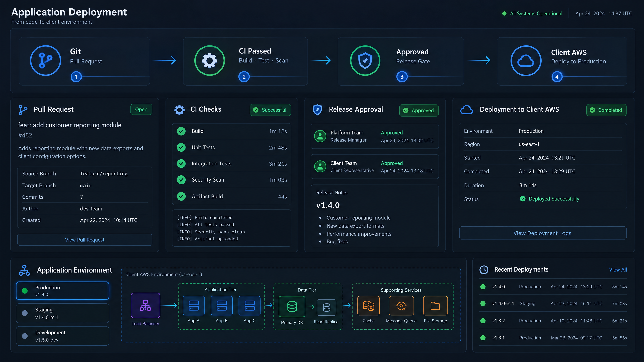
Task: Click the Artifact Build check mark icon
Action: pos(181,196)
